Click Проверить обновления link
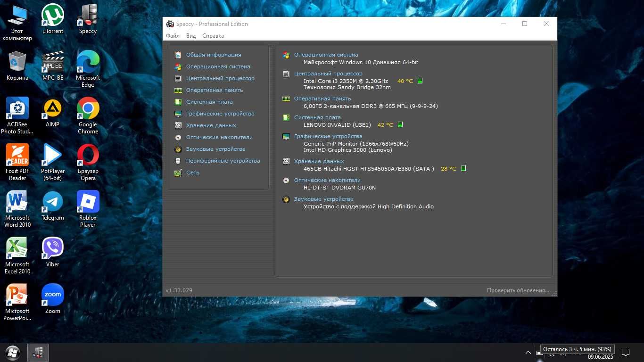This screenshot has width=644, height=362. pyautogui.click(x=518, y=290)
